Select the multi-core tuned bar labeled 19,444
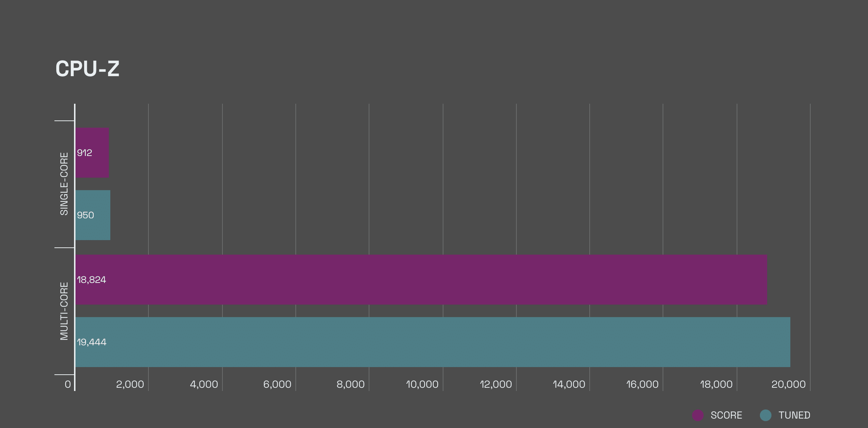Viewport: 868px width, 428px height. pos(433,342)
